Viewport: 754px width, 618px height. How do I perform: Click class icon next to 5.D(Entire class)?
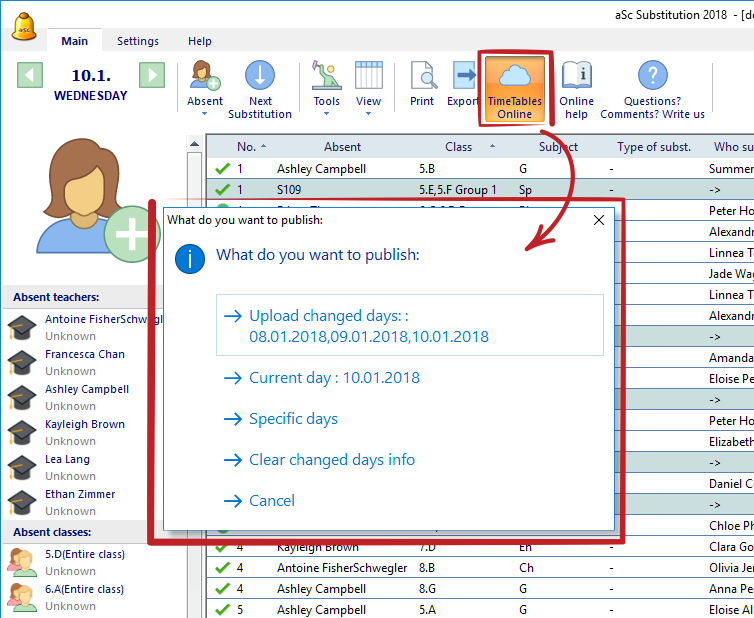coord(22,563)
